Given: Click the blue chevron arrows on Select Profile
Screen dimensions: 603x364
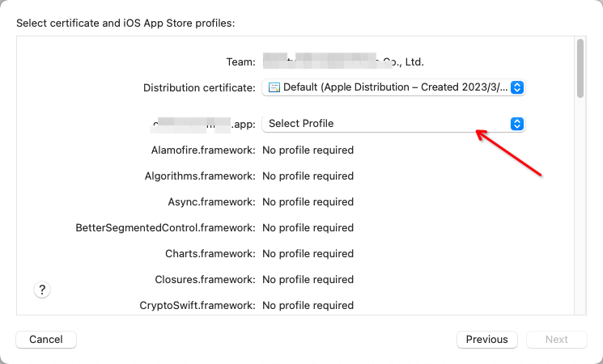Looking at the screenshot, I should coord(517,124).
